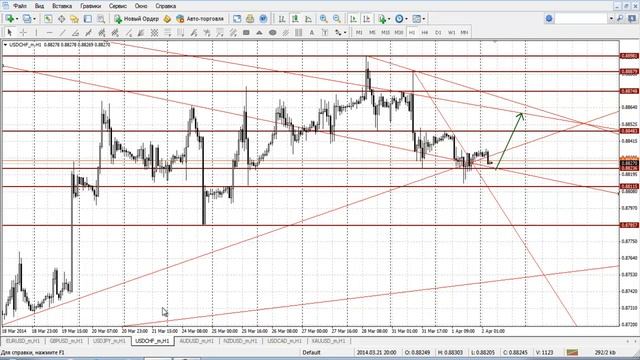This screenshot has width=640, height=360.
Task: Click the search magnifier icon
Action: pos(620,19)
